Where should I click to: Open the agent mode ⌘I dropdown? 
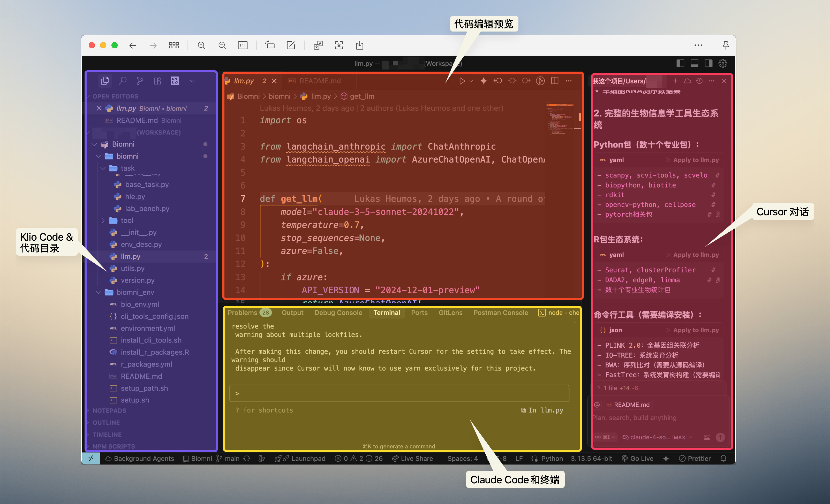(x=605, y=437)
